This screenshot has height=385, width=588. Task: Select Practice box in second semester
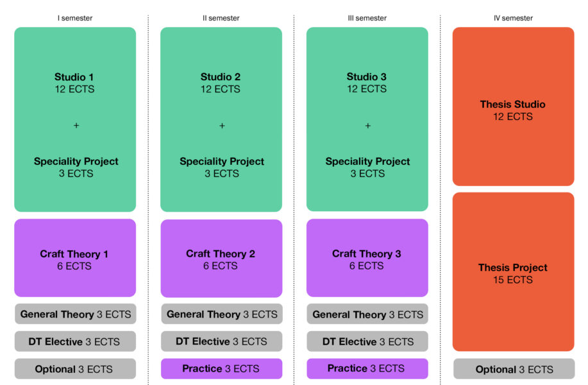click(x=221, y=369)
